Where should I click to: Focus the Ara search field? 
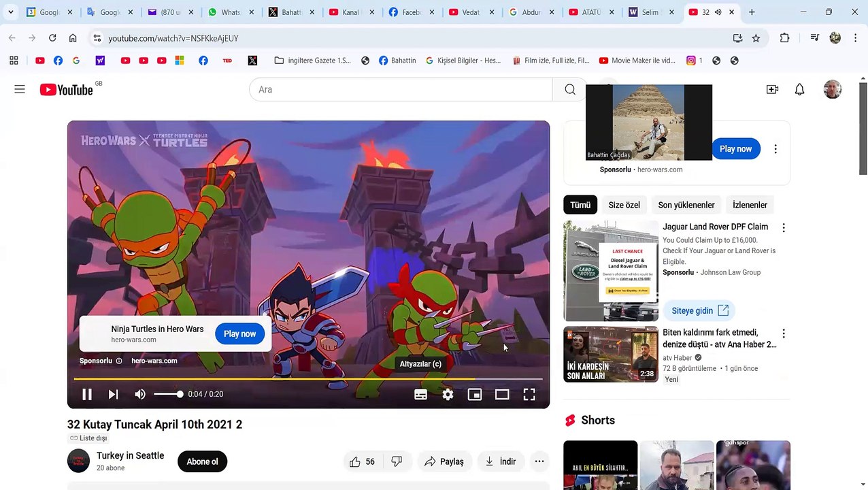click(x=401, y=89)
